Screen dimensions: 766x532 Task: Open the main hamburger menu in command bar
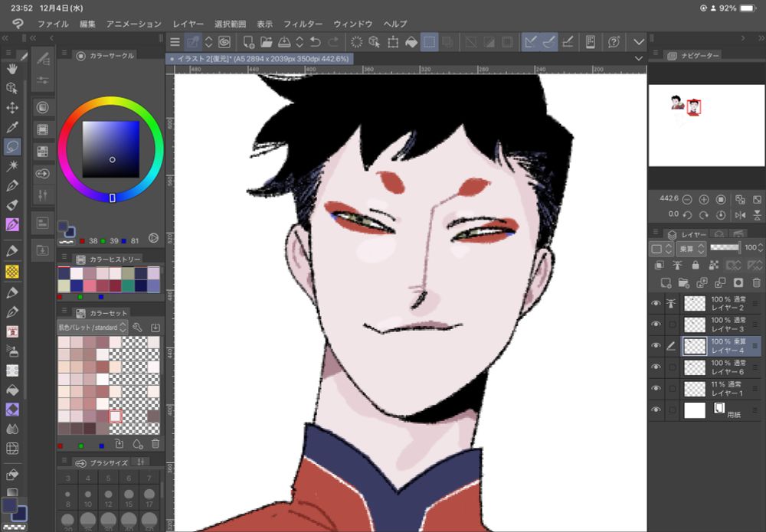click(x=175, y=42)
